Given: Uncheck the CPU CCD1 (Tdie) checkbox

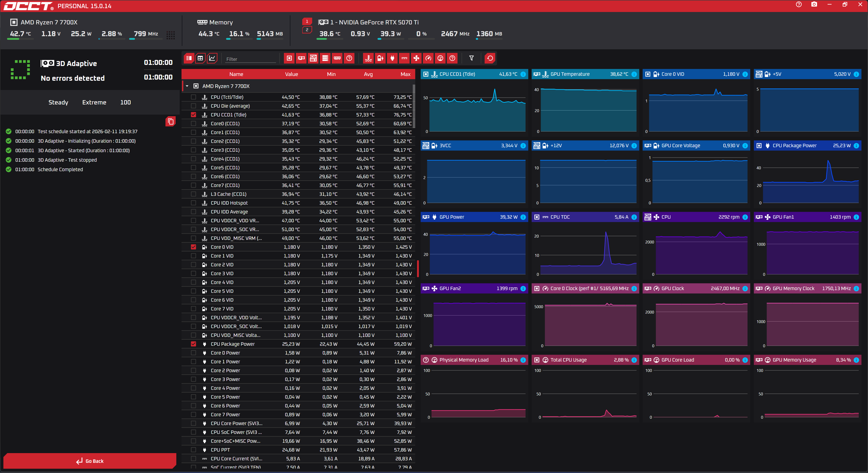Looking at the screenshot, I should point(193,115).
